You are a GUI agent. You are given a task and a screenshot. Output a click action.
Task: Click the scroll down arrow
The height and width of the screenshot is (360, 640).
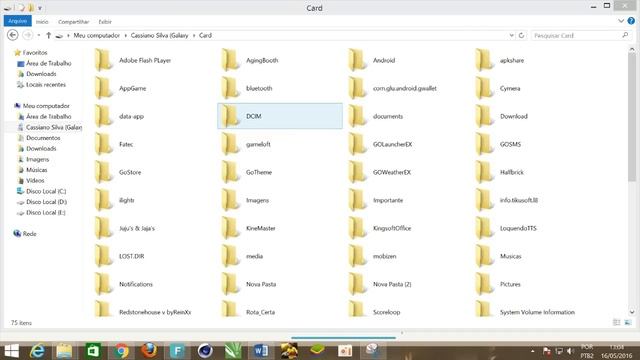pos(632,312)
